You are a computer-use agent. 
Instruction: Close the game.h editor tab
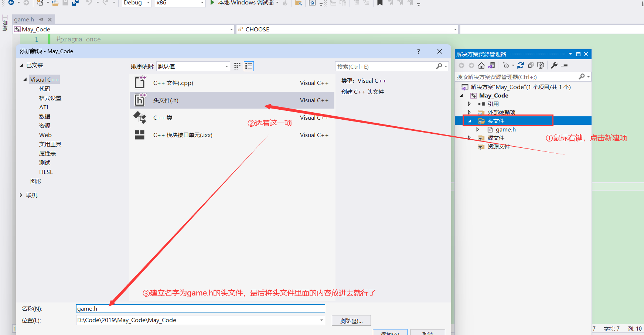pyautogui.click(x=50, y=19)
